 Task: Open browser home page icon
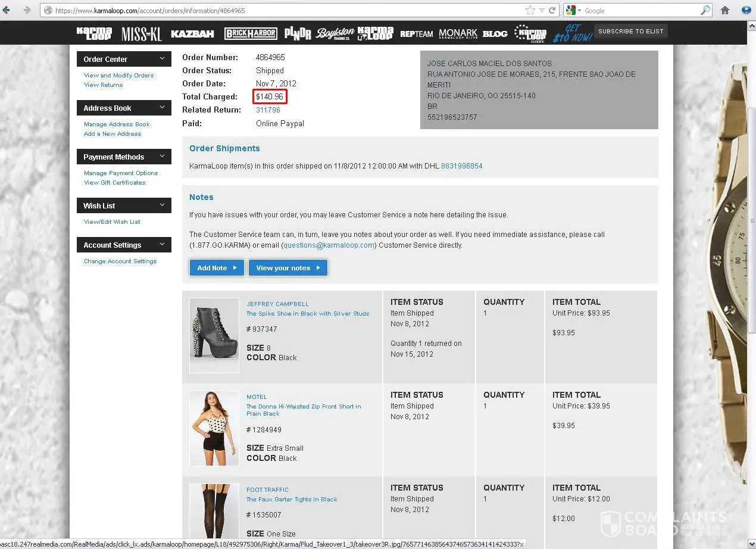(725, 10)
